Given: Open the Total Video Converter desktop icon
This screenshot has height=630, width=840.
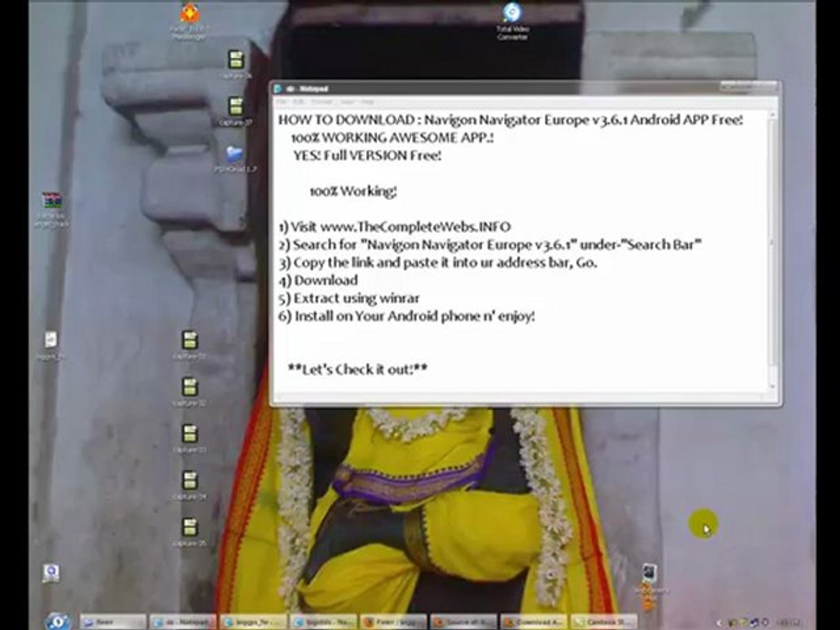Looking at the screenshot, I should pyautogui.click(x=512, y=21).
